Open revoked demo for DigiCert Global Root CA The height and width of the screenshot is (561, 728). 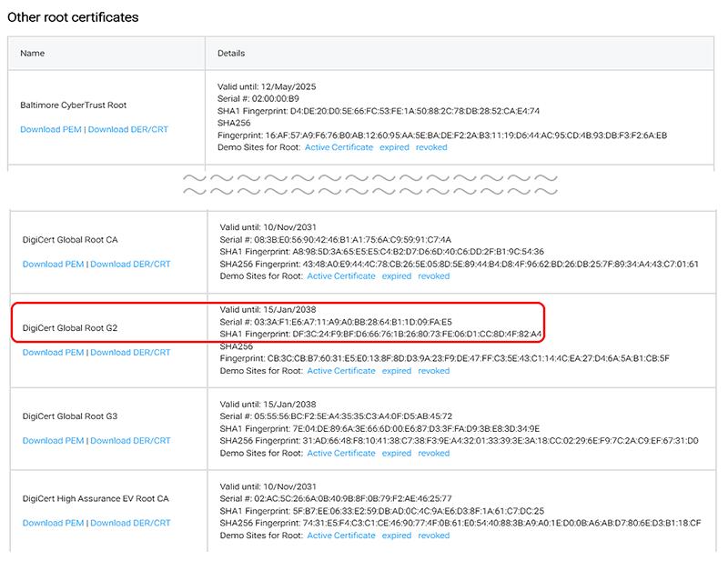[434, 276]
